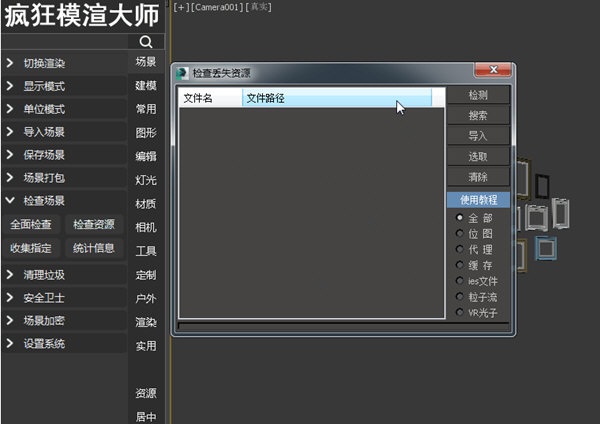Expand the 显示模式 section
600x424 pixels.
[64, 86]
